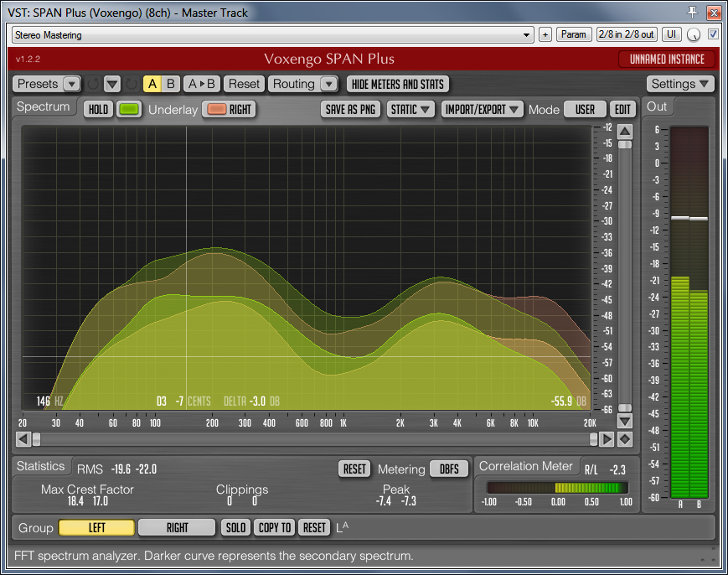Screen dimensions: 728x575
Task: Click the plus button beside preset box
Action: click(545, 34)
